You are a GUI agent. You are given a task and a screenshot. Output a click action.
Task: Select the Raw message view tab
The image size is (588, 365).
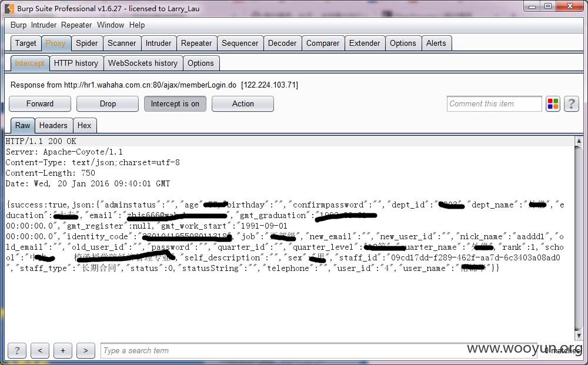tap(22, 125)
